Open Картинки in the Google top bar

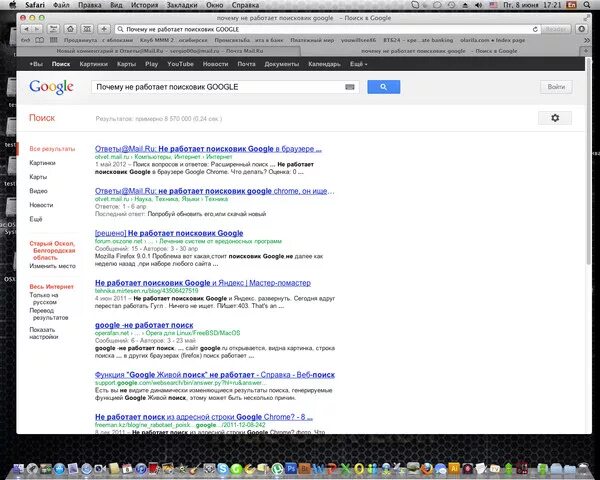pyautogui.click(x=93, y=64)
